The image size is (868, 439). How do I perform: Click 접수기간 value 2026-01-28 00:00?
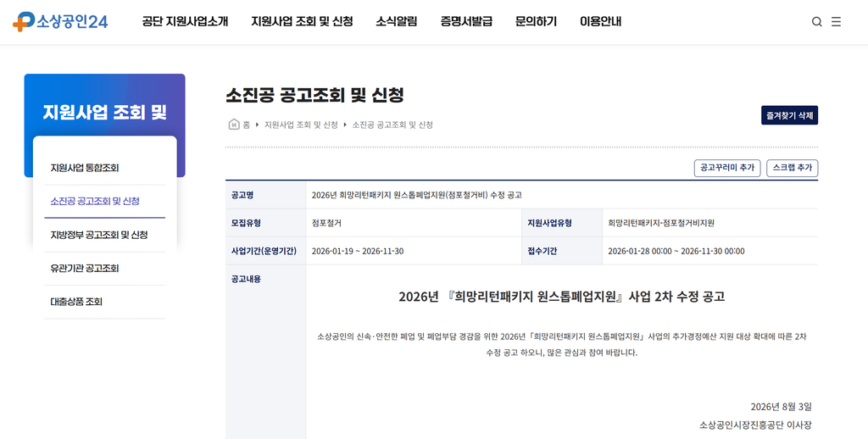click(x=676, y=252)
